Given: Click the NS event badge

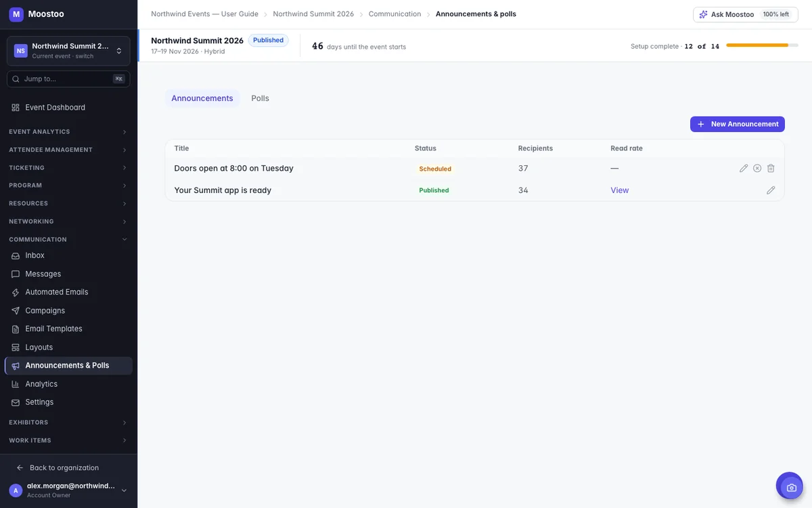Looking at the screenshot, I should coord(21,51).
